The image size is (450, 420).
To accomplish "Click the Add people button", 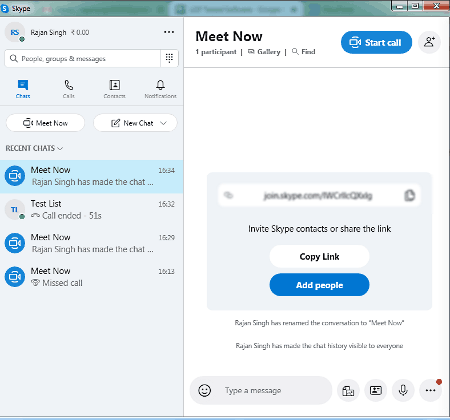I will click(319, 285).
